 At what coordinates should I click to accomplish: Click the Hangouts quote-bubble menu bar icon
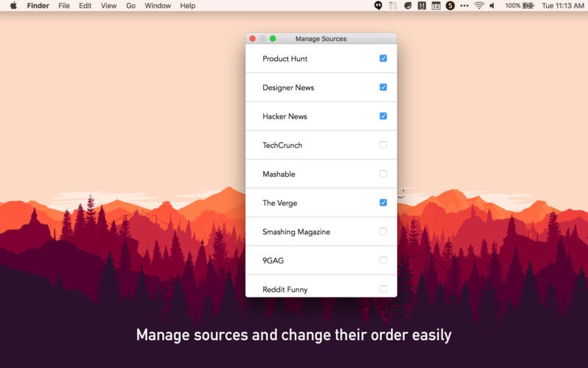click(x=378, y=6)
